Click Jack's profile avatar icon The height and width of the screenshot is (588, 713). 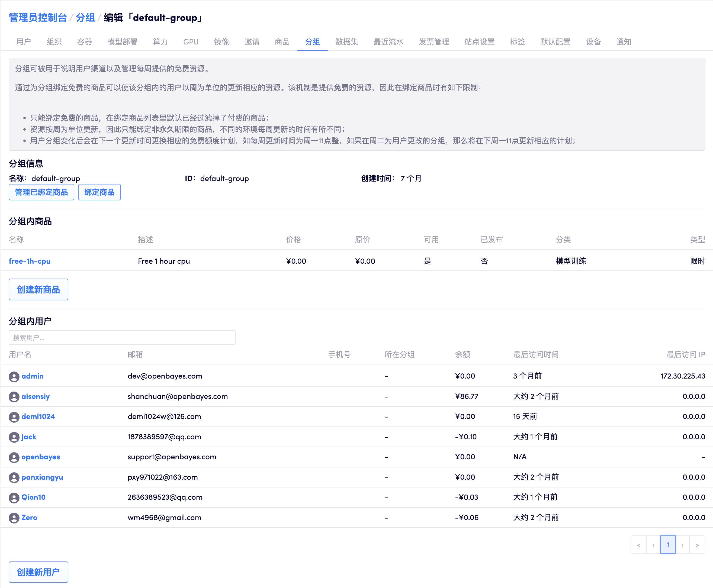tap(14, 437)
